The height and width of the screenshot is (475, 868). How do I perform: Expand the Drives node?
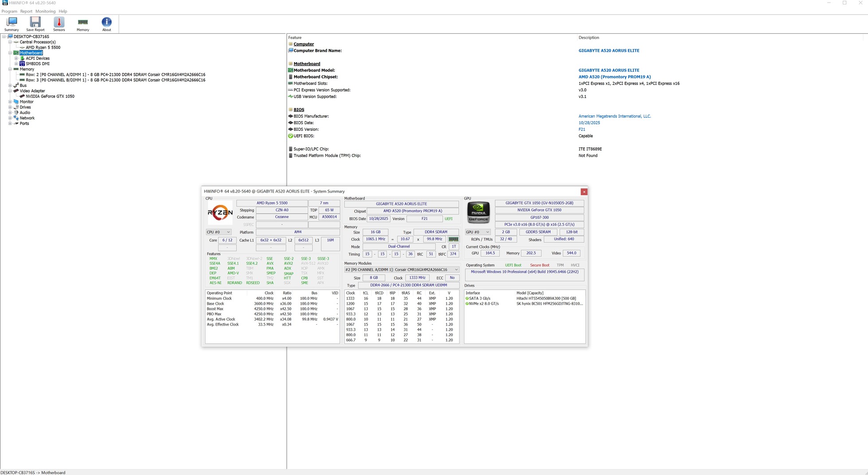pos(10,107)
